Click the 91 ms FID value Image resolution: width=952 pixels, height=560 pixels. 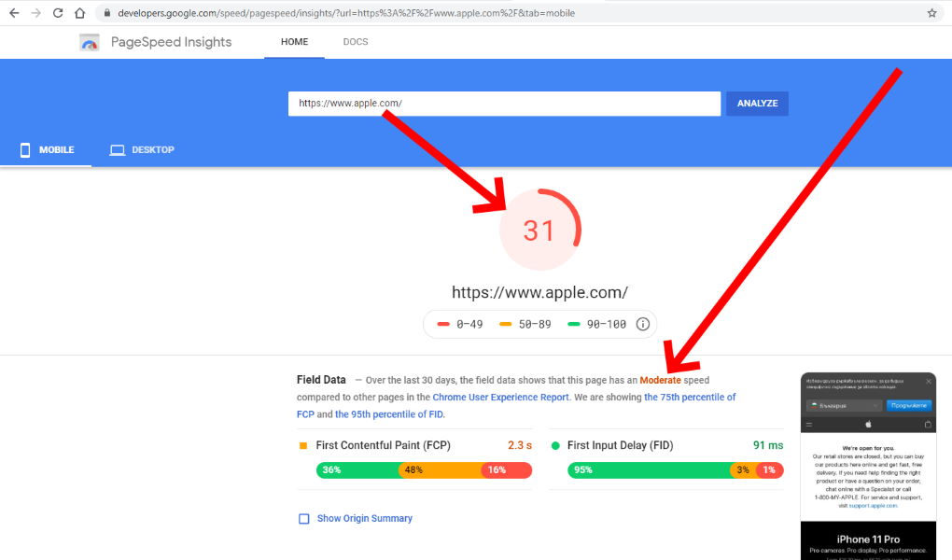768,445
